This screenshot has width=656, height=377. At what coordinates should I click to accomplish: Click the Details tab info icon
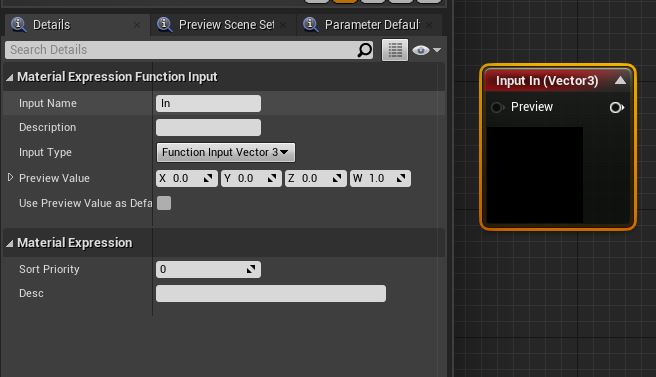coord(18,24)
